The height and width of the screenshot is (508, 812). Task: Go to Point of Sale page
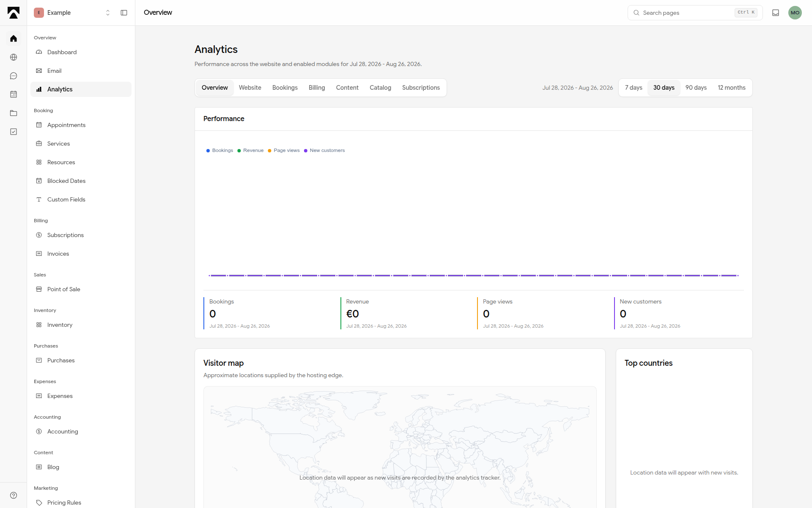pos(81,289)
